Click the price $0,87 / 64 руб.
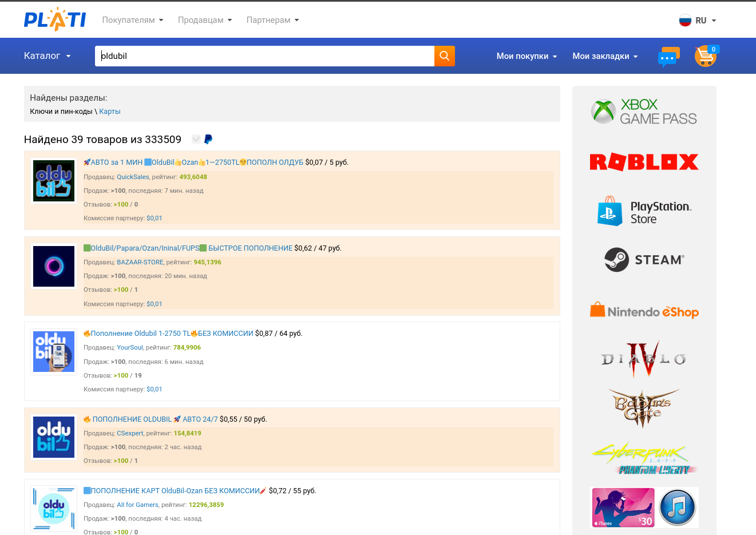Viewport: 756px width, 535px height. [279, 334]
